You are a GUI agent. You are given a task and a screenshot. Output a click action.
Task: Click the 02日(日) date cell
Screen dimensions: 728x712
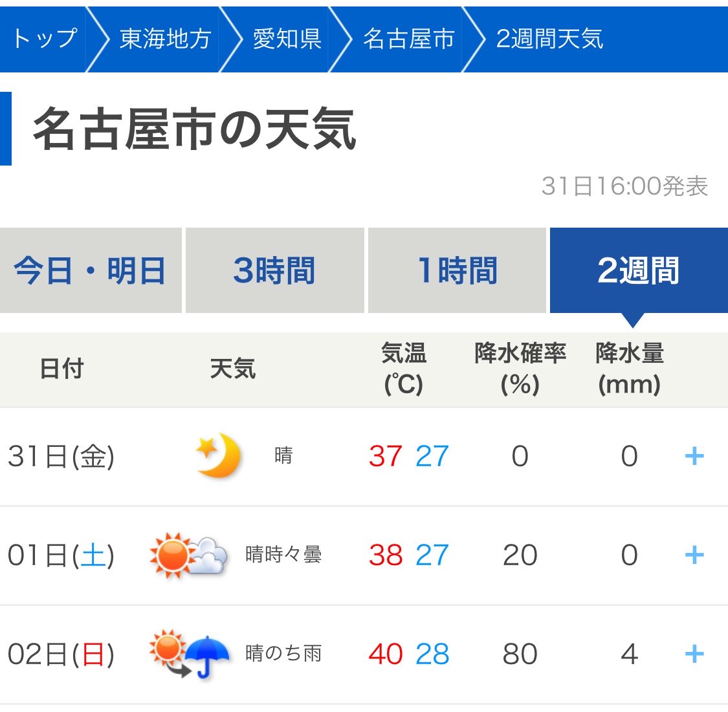pyautogui.click(x=61, y=654)
